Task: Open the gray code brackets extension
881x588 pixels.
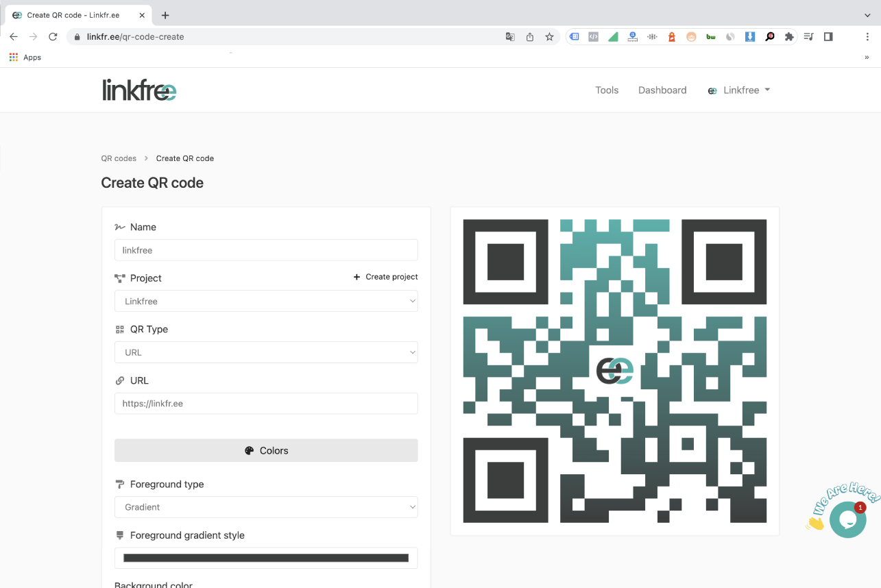Action: (594, 37)
